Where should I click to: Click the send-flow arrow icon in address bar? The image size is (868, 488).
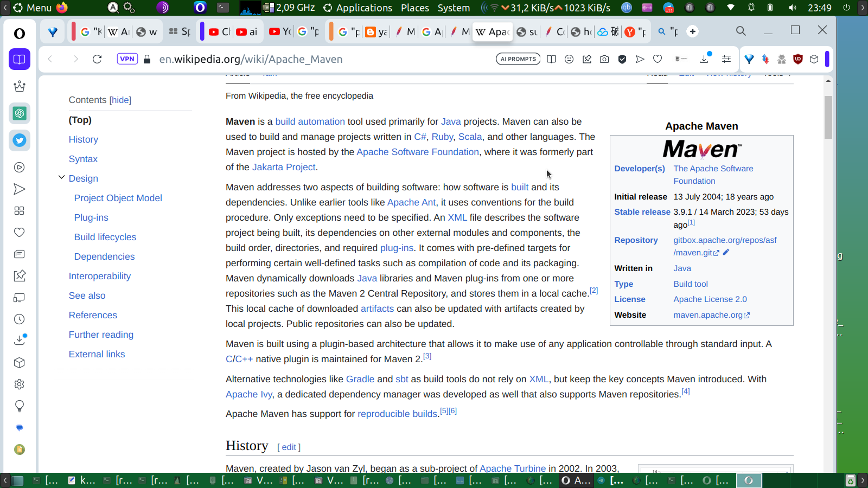640,59
